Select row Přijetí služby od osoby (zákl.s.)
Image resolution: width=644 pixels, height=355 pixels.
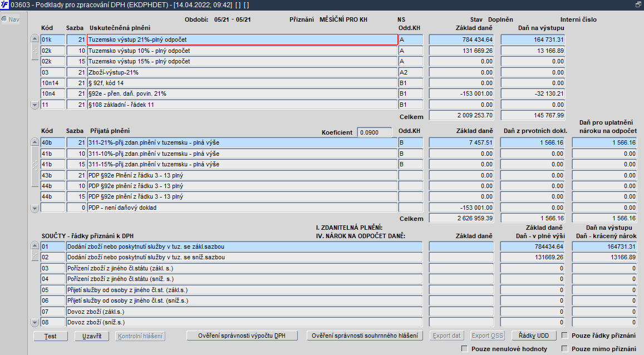click(244, 290)
